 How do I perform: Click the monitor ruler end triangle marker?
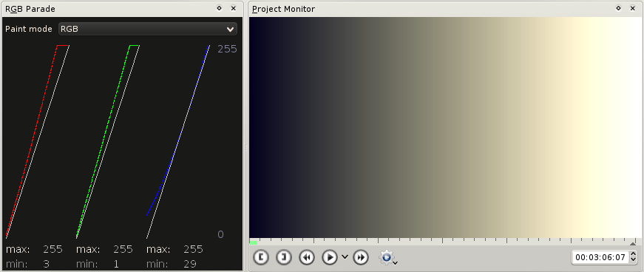(633, 244)
